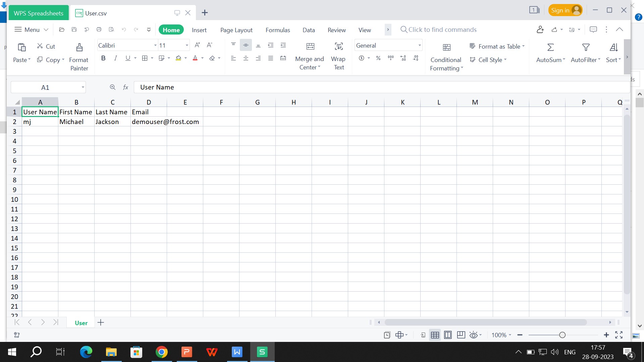The height and width of the screenshot is (362, 644).
Task: Open the Calibri font name dropdown
Action: [x=155, y=45]
